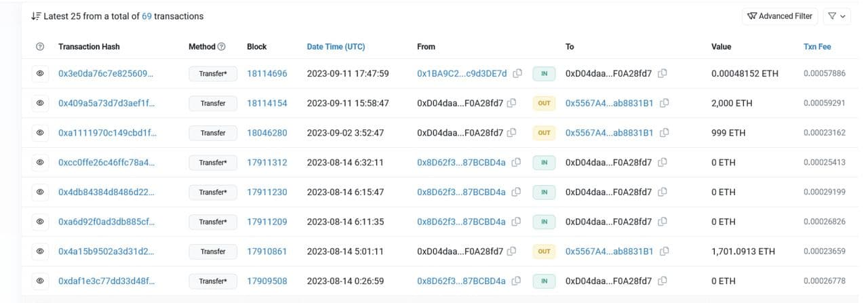868x303 pixels.
Task: Show quick view for 0x4a15b9502a3d31d2 transaction
Action: tap(40, 251)
